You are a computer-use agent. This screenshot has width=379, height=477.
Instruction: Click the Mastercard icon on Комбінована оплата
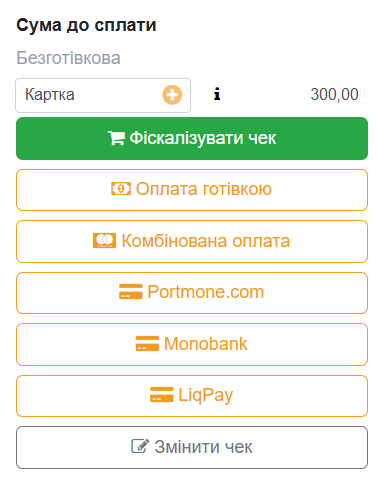(x=104, y=241)
